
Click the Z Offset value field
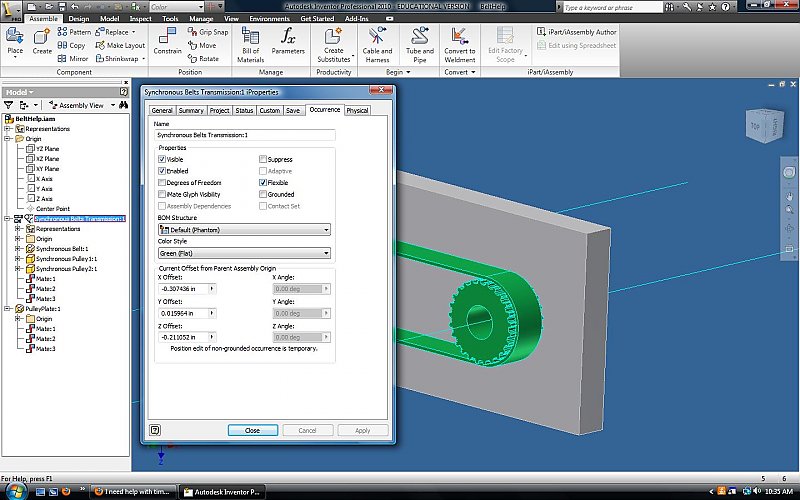[183, 337]
